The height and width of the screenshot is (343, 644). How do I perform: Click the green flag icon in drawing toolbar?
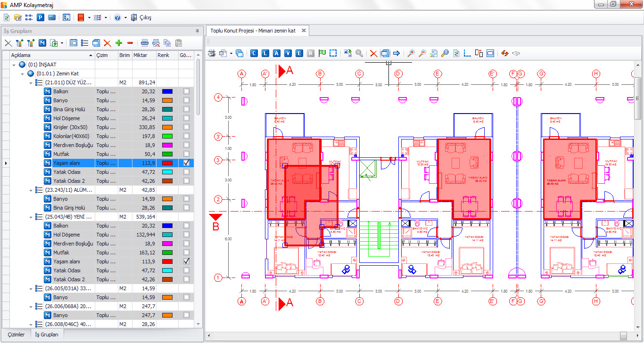(322, 53)
